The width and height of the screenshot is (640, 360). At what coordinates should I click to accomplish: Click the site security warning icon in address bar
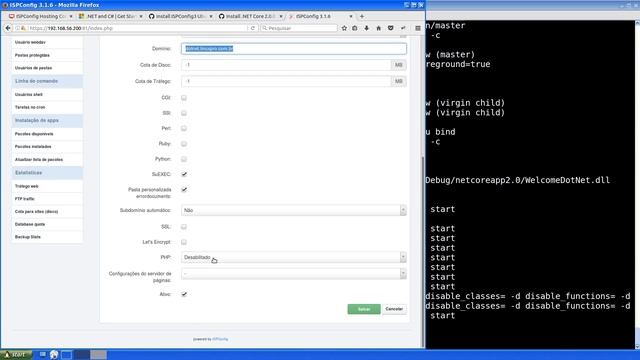click(23, 28)
